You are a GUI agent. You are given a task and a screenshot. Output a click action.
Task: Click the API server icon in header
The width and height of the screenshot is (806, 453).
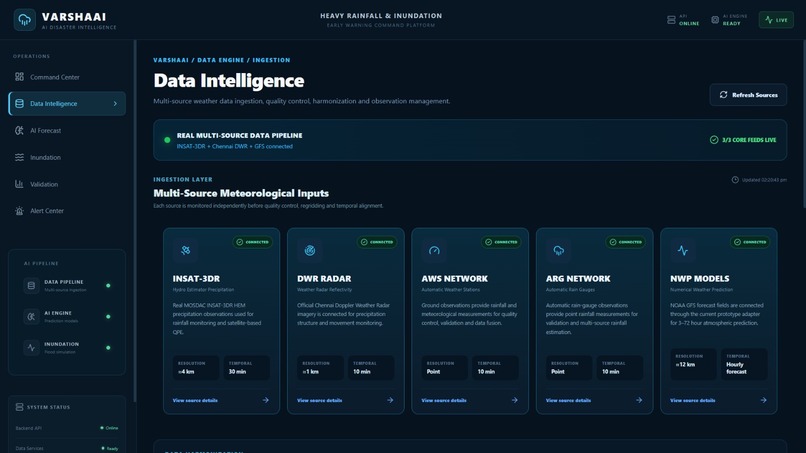(671, 20)
